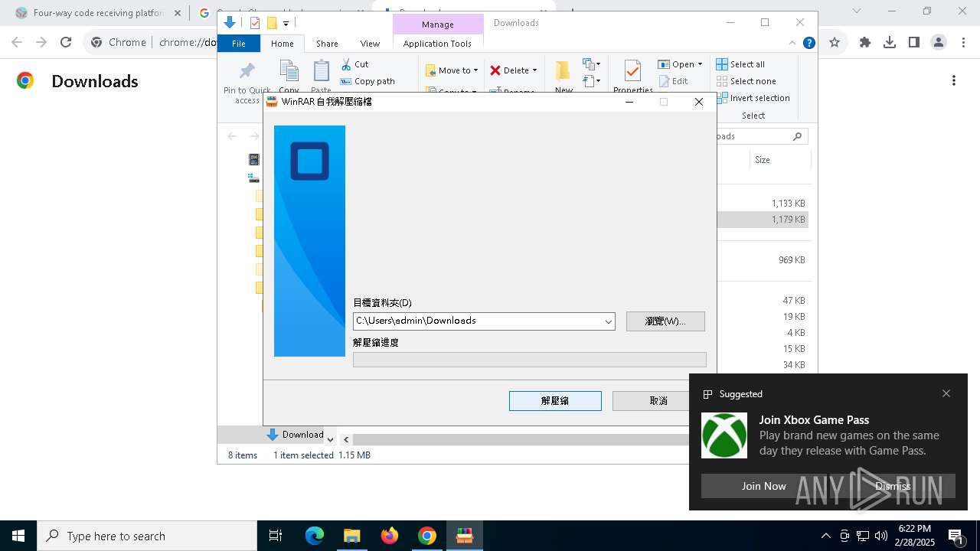Viewport: 980px width, 551px height.
Task: Click the Size column header
Action: [x=779, y=160]
